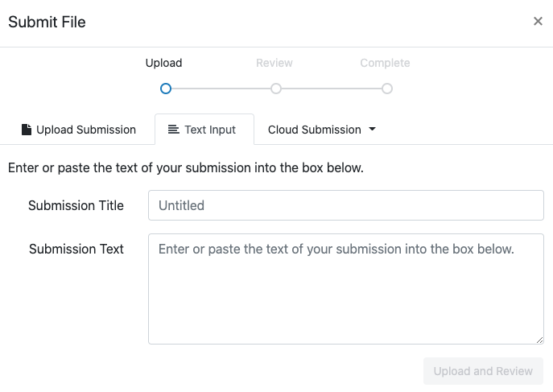The width and height of the screenshot is (553, 392).
Task: Click into the Submission Text box
Action: point(346,289)
